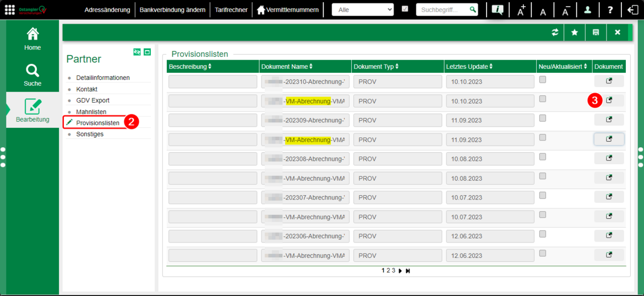Tick Neu/Aktualisiert checkbox for VM-Abrechnung 10.10.2023 row
This screenshot has width=644, height=296.
pos(543,99)
